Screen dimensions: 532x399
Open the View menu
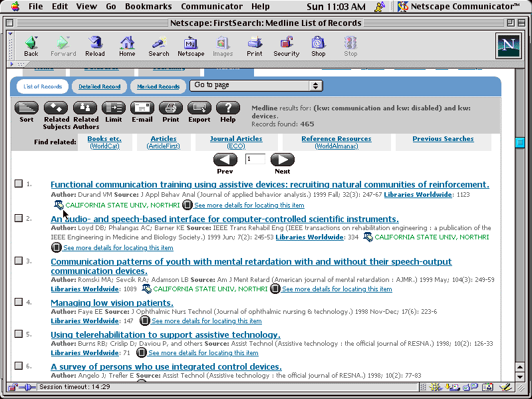(x=86, y=6)
